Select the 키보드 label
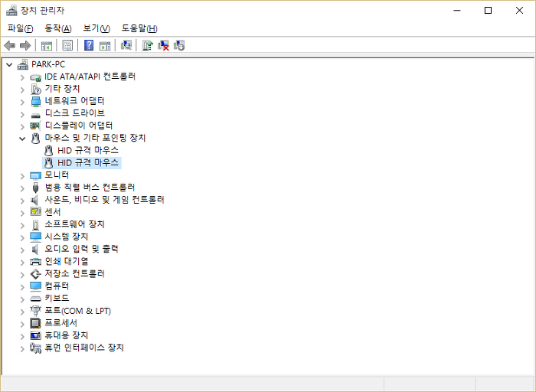Screen dimensions: 536x392 (57, 299)
